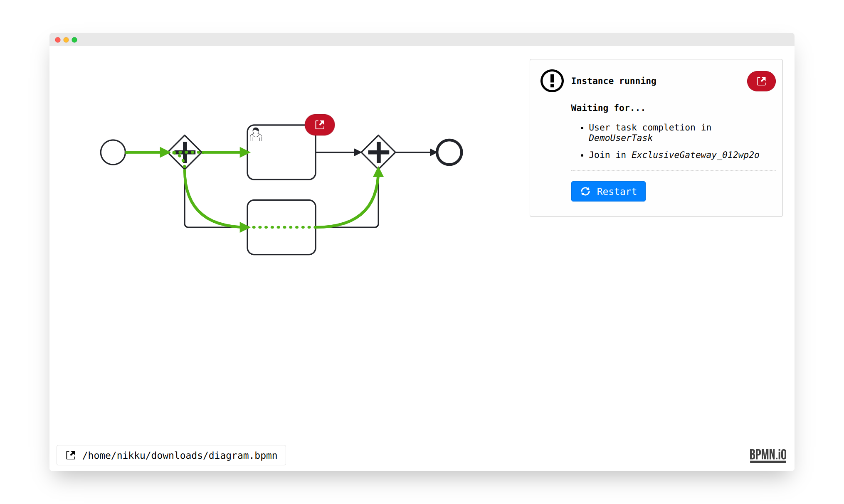
Task: Click the exclamation alert icon beside Instance running
Action: click(552, 81)
